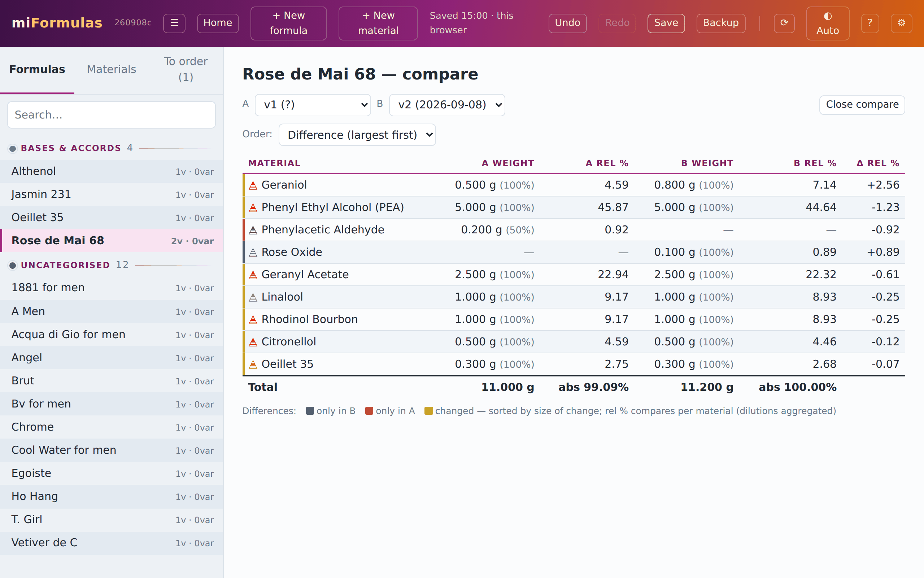
Task: Click total A weight 11.000 g
Action: click(508, 387)
